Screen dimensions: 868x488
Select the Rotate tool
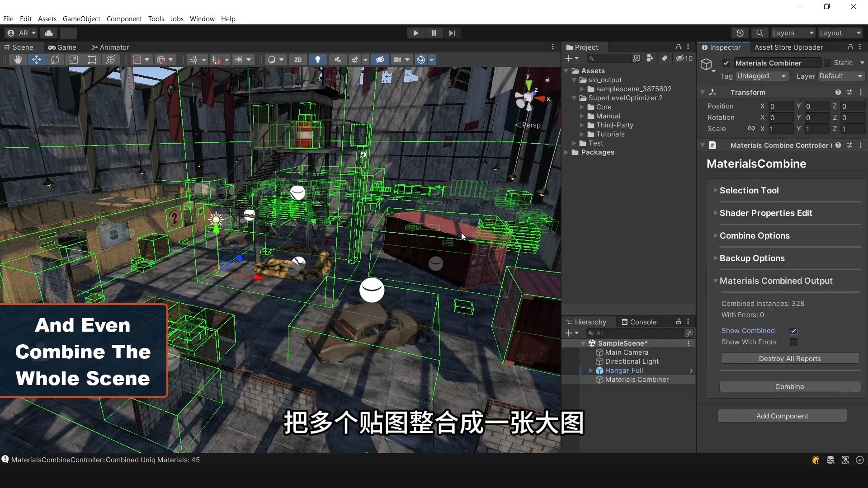click(x=55, y=60)
